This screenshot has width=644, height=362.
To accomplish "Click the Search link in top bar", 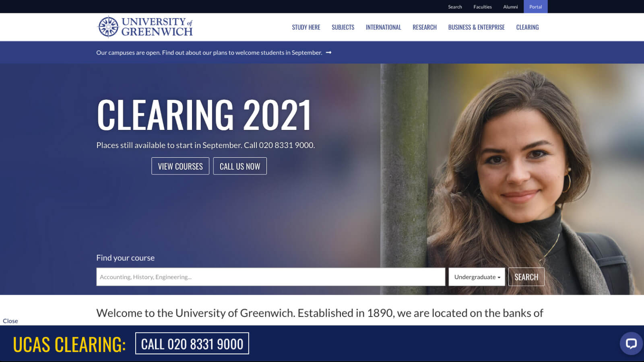I will (x=455, y=7).
